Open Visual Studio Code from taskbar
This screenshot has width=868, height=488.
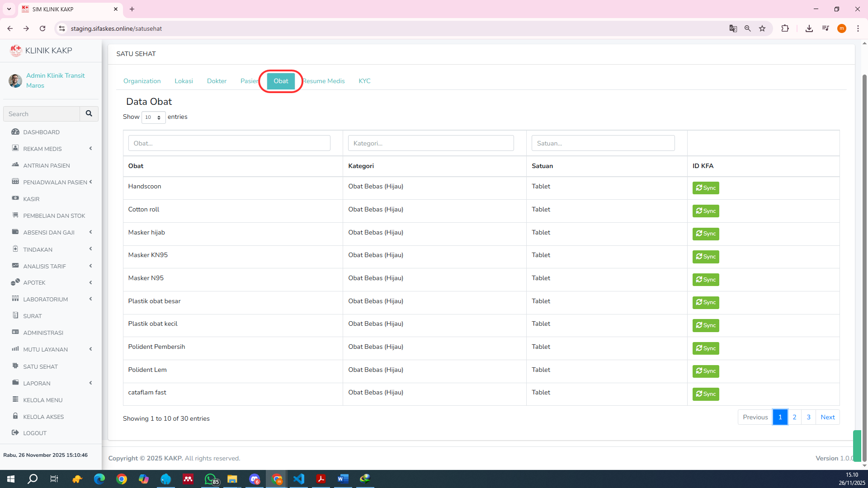299,479
